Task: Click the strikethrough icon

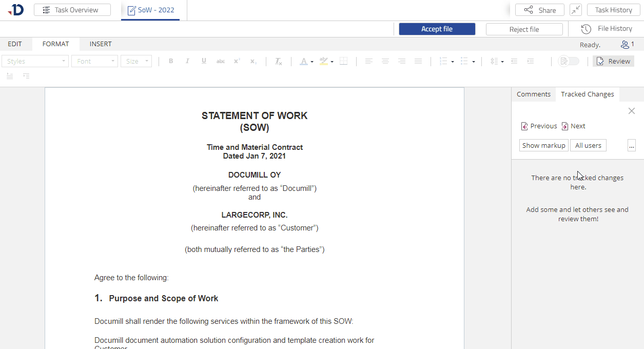Action: (x=221, y=61)
